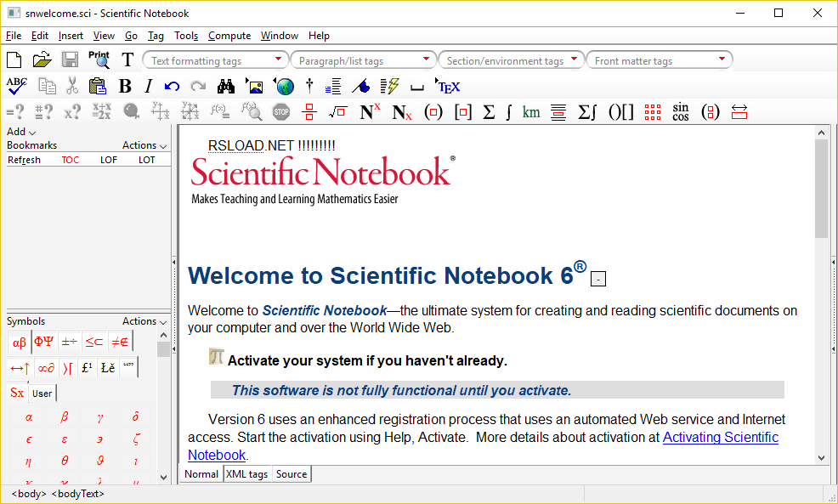The height and width of the screenshot is (504, 838).
Task: Select the User symbols tab
Action: pos(42,394)
